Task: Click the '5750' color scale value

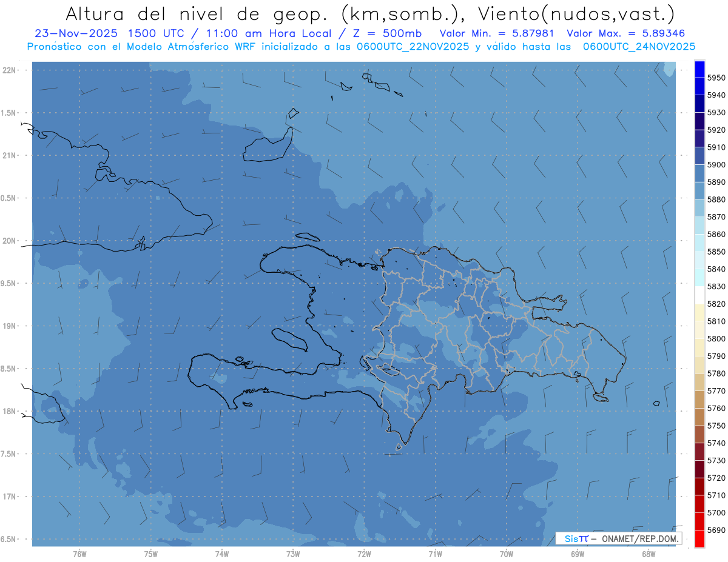Action: point(716,426)
